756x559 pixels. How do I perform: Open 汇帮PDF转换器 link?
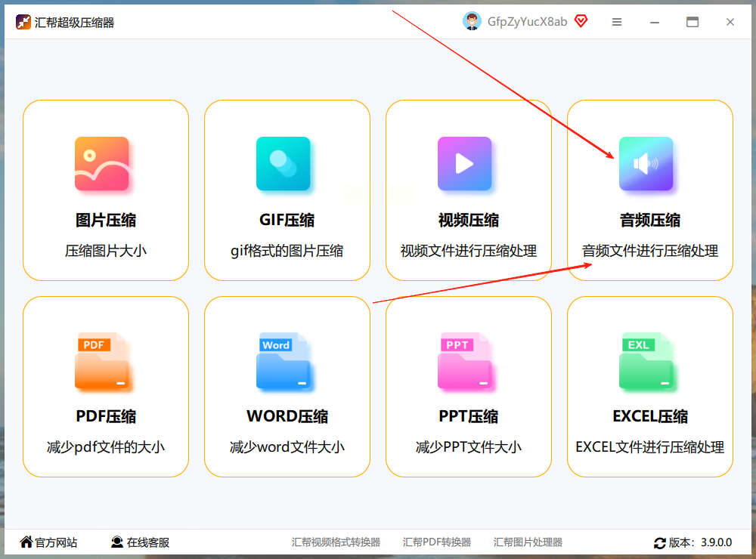tap(437, 542)
